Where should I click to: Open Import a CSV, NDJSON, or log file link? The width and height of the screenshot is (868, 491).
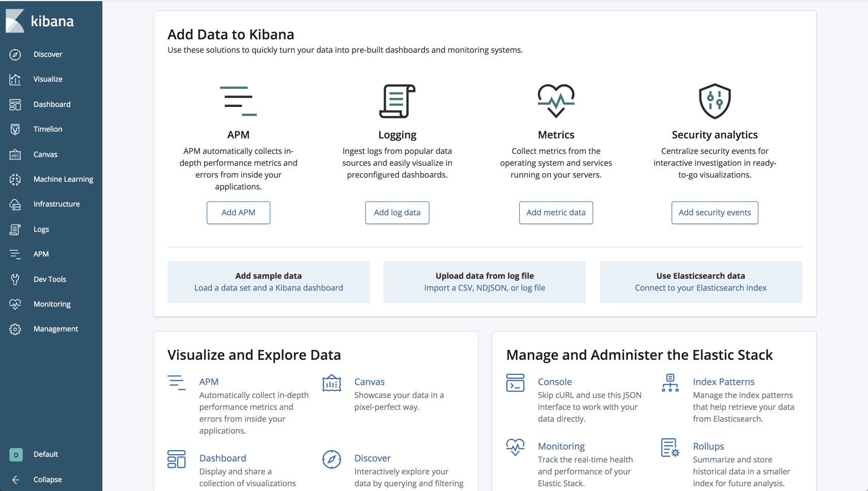coord(485,288)
